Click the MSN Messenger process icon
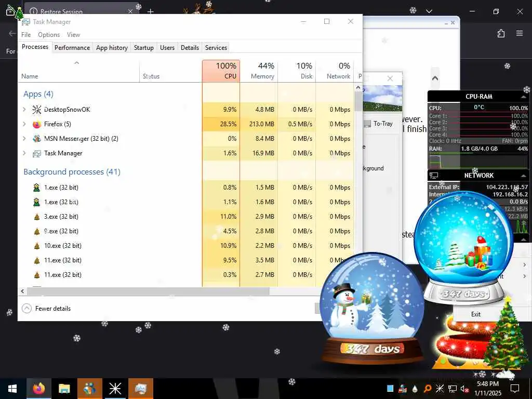This screenshot has width=532, height=399. coord(37,139)
